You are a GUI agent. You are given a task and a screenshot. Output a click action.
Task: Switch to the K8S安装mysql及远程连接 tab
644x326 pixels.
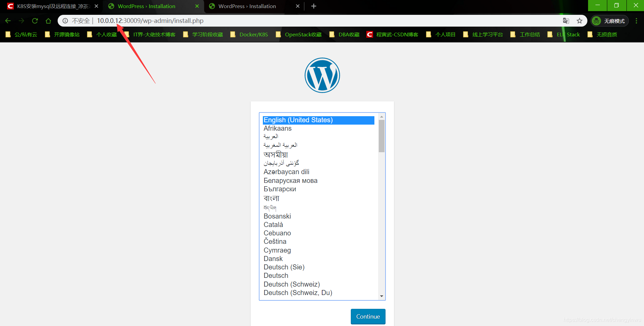[53, 6]
